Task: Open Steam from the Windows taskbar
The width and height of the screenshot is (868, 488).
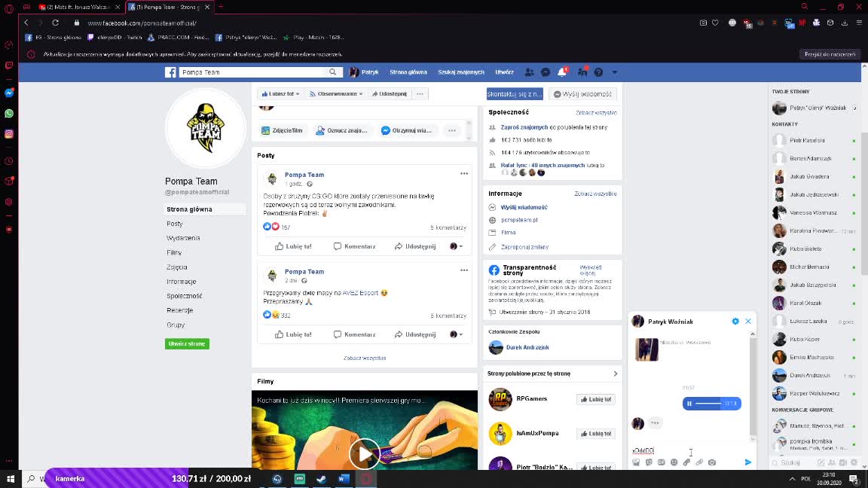Action: (x=322, y=479)
